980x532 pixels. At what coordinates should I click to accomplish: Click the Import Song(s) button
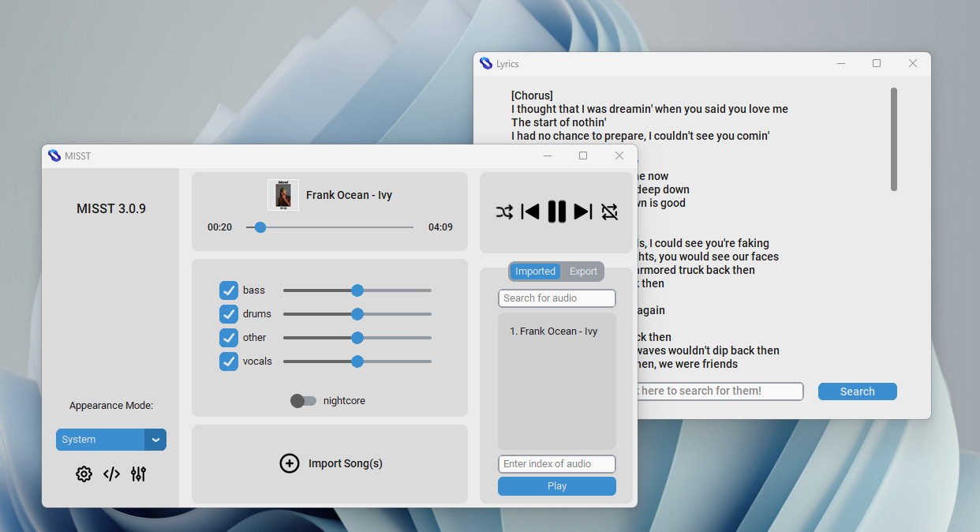[x=330, y=464]
